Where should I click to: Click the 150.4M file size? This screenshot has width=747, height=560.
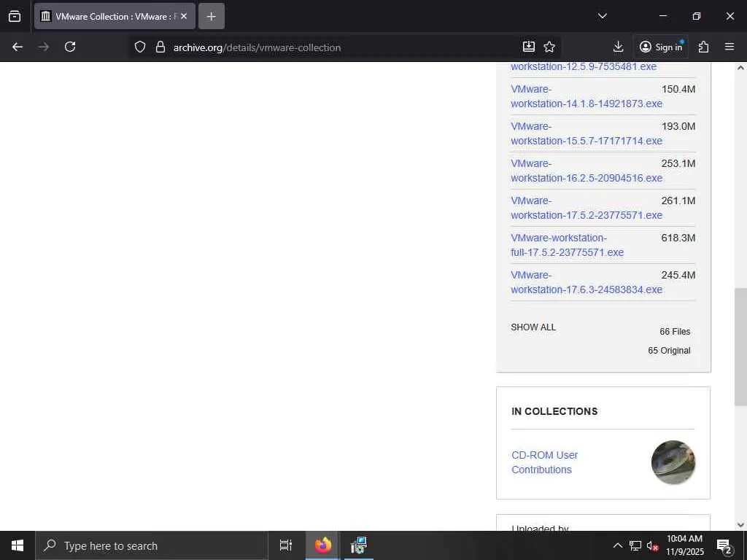[x=678, y=89]
